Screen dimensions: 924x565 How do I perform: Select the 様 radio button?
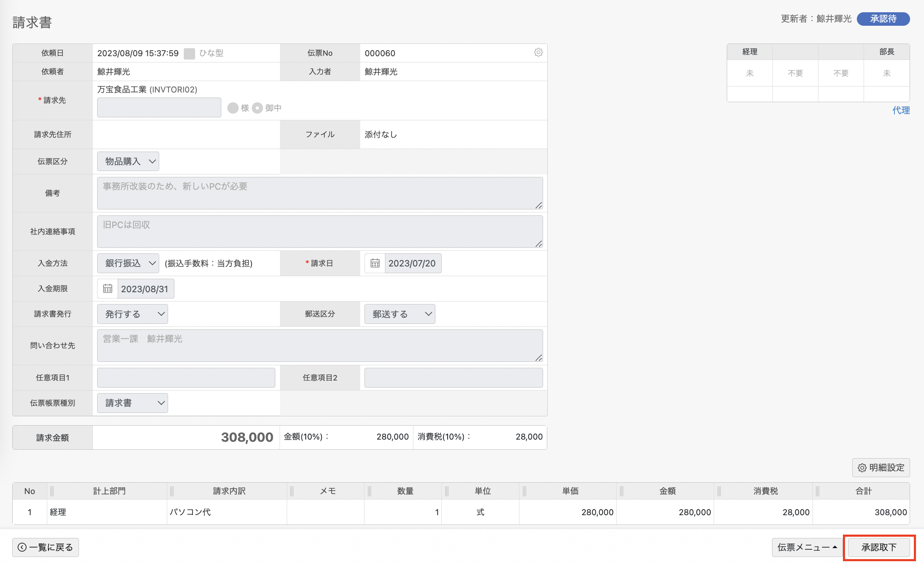(233, 108)
